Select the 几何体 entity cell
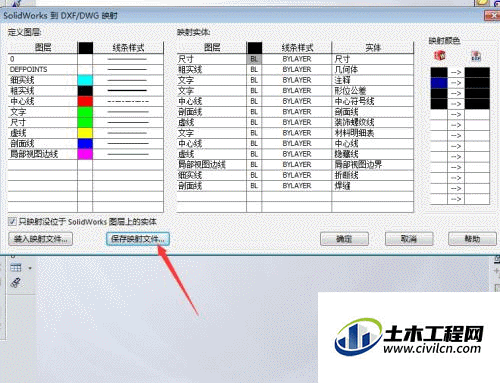This screenshot has height=383, width=500. 373,69
